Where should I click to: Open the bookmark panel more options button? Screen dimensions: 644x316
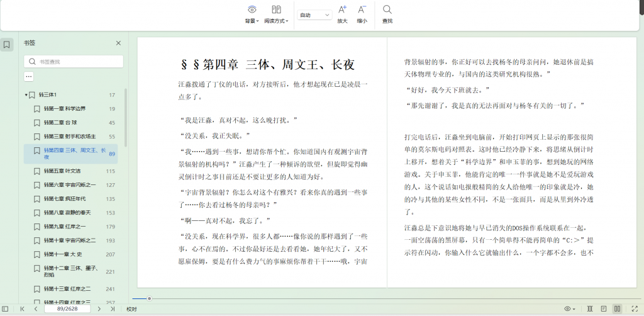(x=28, y=76)
